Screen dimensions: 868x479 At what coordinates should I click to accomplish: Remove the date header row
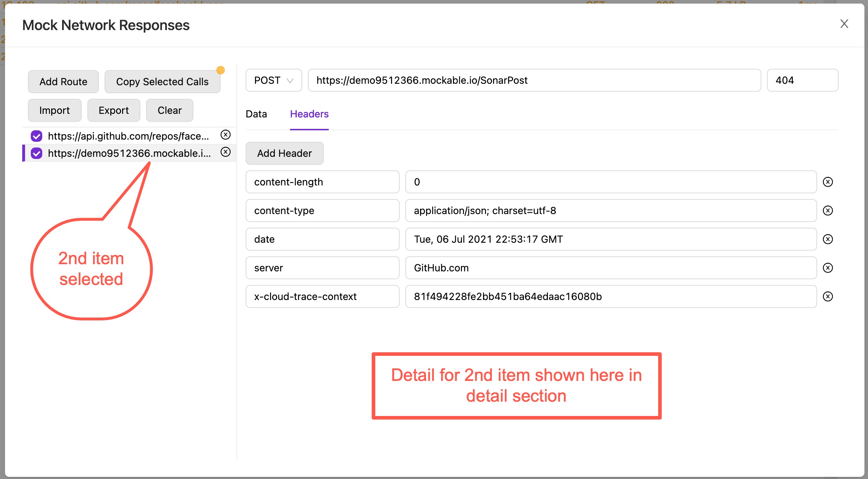828,239
